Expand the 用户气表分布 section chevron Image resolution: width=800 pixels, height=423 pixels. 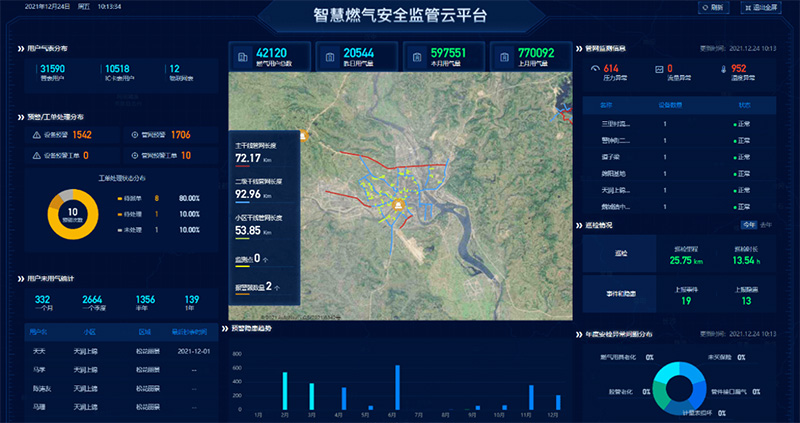tap(22, 47)
